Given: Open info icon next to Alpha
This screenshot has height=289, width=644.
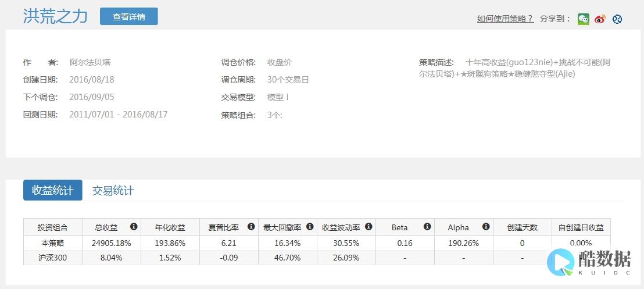Looking at the screenshot, I should (486, 227).
